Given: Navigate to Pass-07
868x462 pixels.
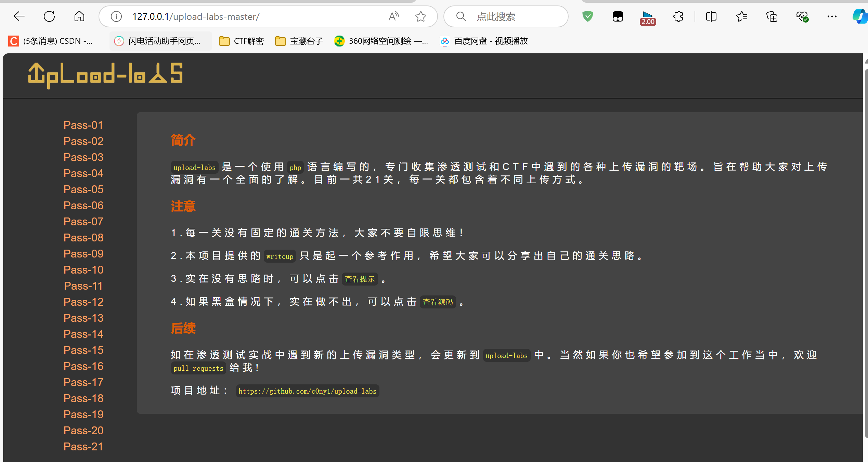Looking at the screenshot, I should (x=83, y=222).
